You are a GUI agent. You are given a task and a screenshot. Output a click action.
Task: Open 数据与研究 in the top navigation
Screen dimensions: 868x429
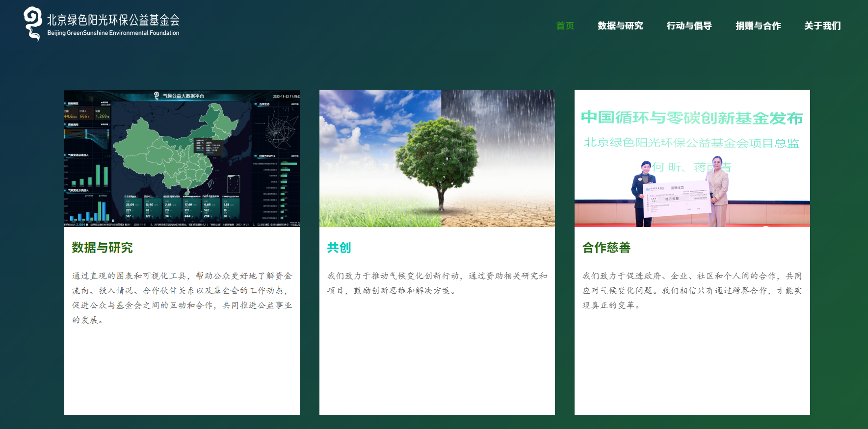pyautogui.click(x=620, y=26)
